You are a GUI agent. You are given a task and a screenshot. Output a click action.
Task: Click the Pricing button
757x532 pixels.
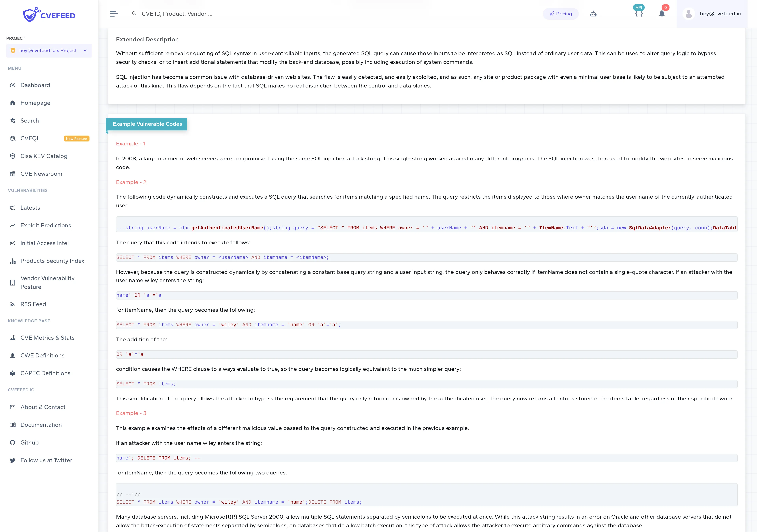560,14
